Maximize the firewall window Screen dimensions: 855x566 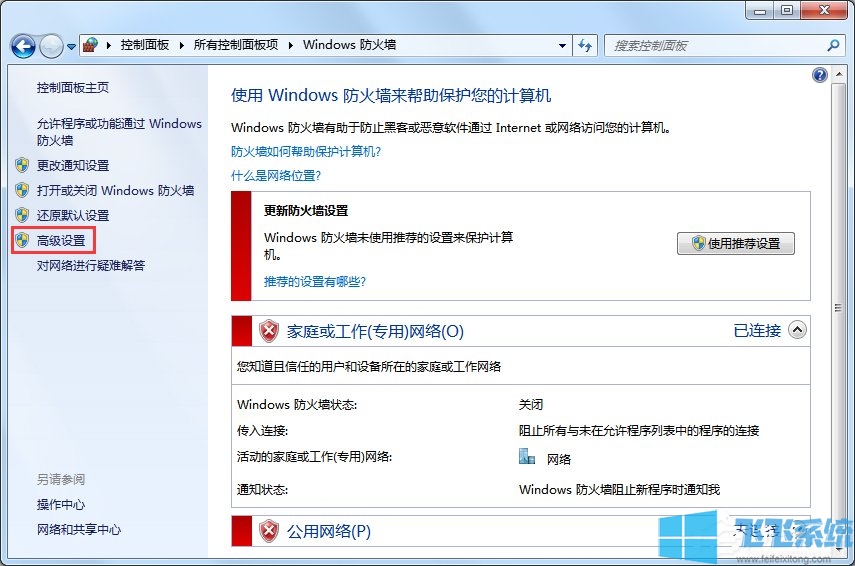point(786,10)
